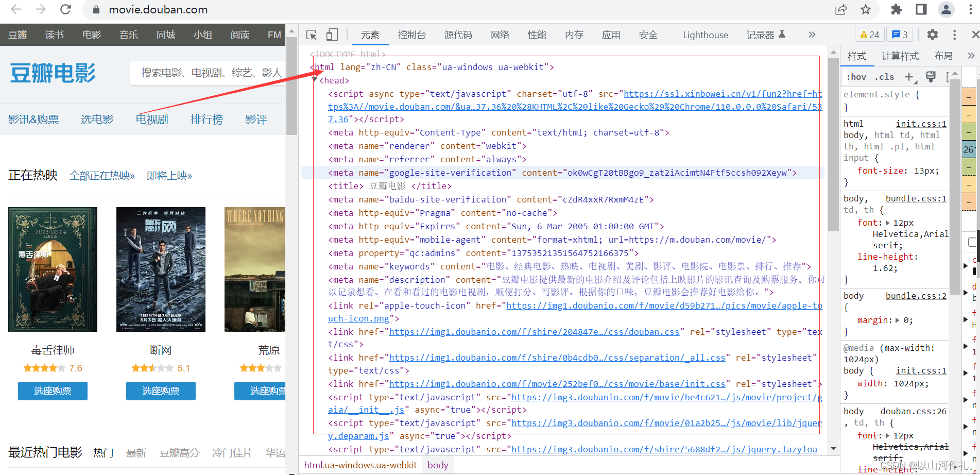The image size is (980, 475).
Task: Expand the font shorthand in body, td, th rule
Action: click(x=887, y=223)
